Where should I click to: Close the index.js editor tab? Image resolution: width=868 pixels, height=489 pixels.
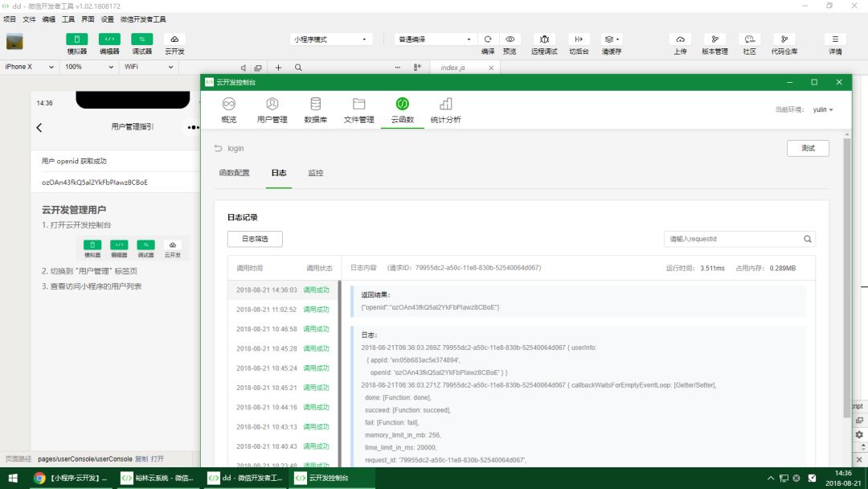click(x=491, y=68)
